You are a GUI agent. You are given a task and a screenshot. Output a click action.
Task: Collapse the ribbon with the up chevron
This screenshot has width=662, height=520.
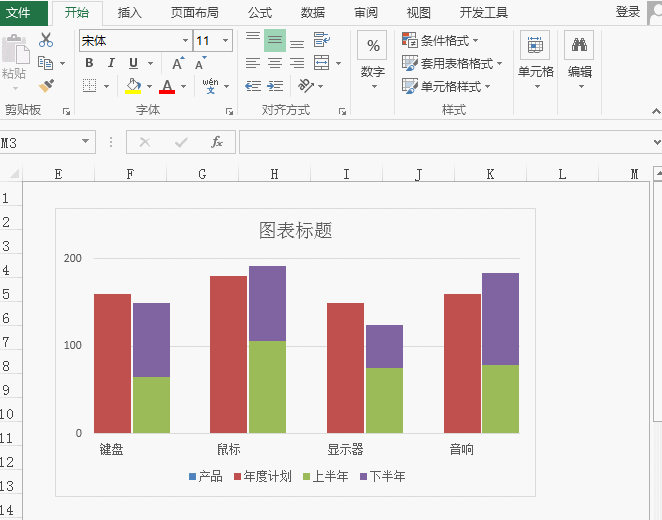click(x=656, y=111)
